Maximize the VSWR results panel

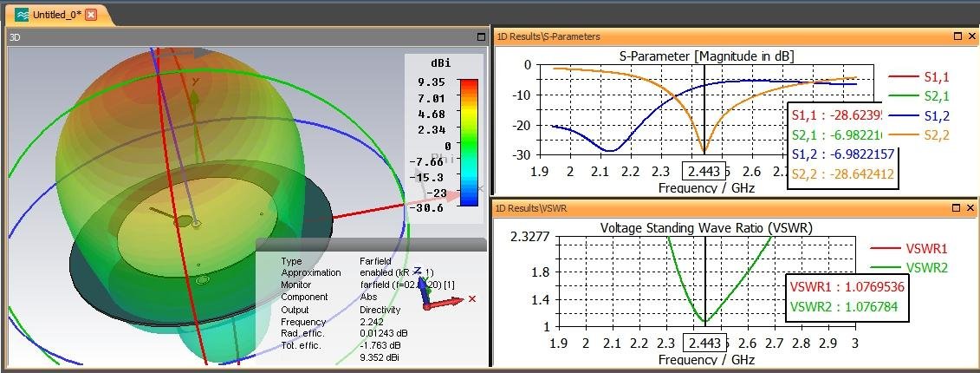coord(957,208)
